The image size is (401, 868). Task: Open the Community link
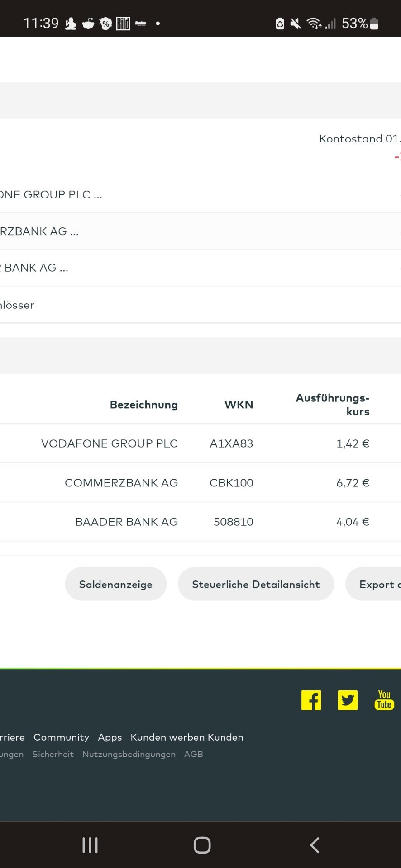pos(61,737)
